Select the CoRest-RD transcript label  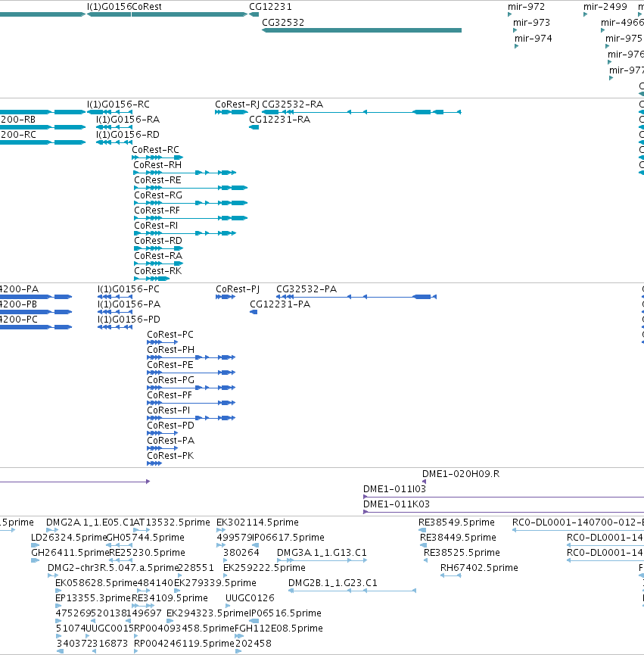coord(157,241)
